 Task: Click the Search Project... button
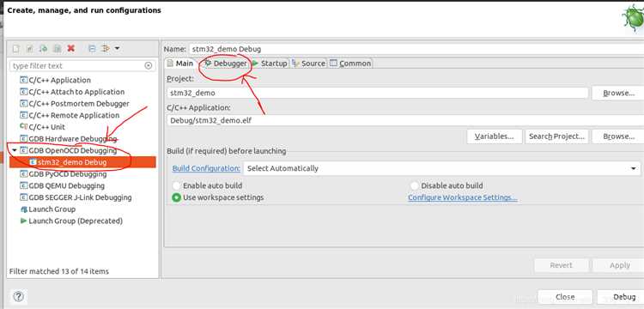[556, 136]
